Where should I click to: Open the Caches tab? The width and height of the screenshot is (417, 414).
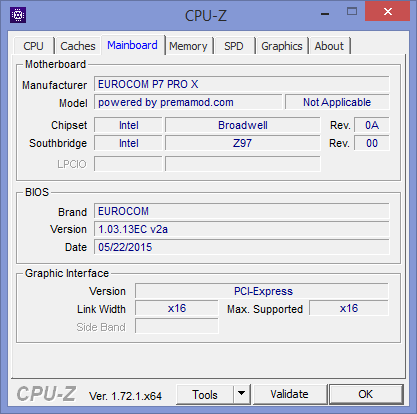tap(78, 46)
